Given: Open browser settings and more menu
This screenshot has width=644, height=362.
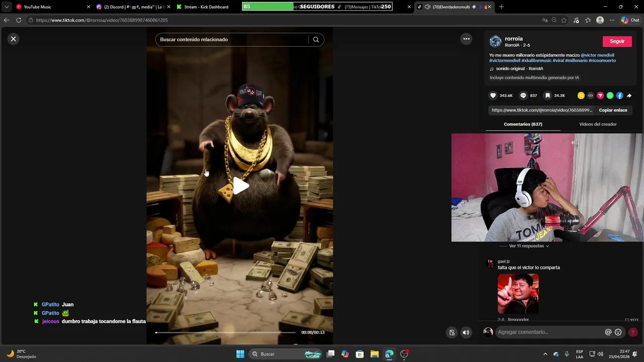Looking at the screenshot, I should click(612, 20).
